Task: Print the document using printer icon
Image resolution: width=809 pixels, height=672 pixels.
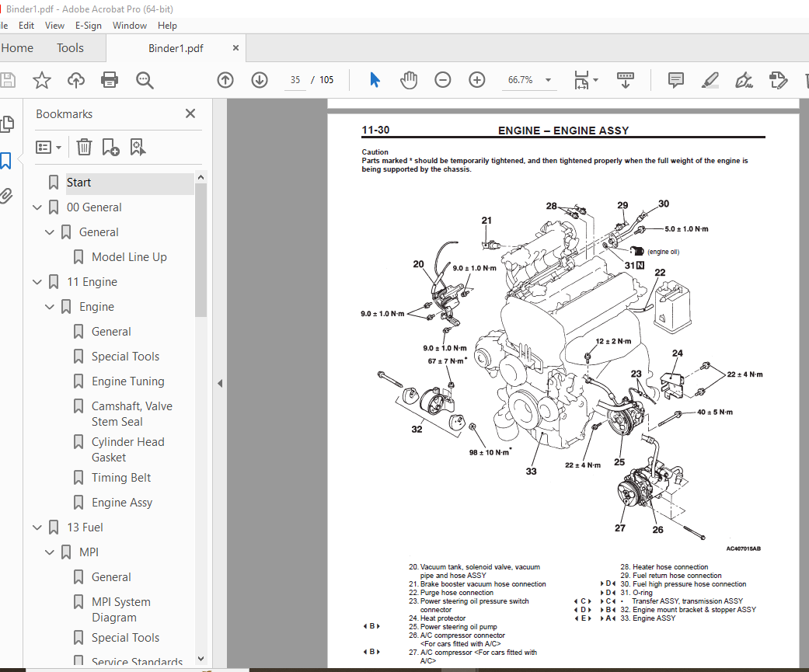Action: point(110,80)
